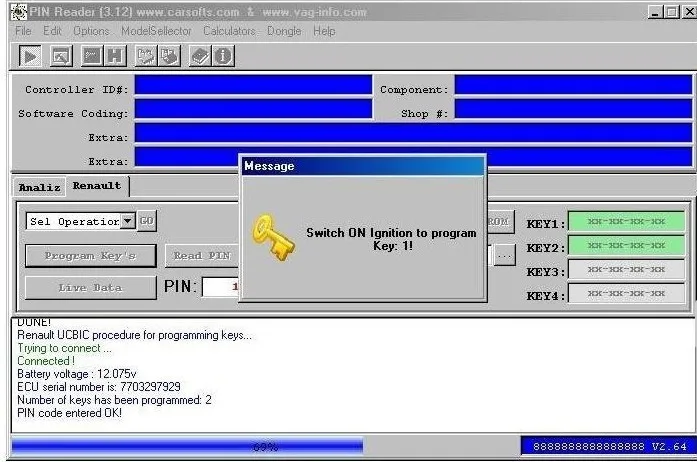
Task: Open the help book toolbar icon
Action: pyautogui.click(x=200, y=56)
